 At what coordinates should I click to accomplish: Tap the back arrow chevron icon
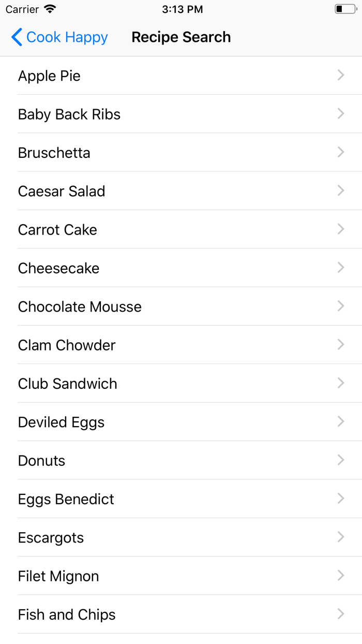(x=17, y=37)
